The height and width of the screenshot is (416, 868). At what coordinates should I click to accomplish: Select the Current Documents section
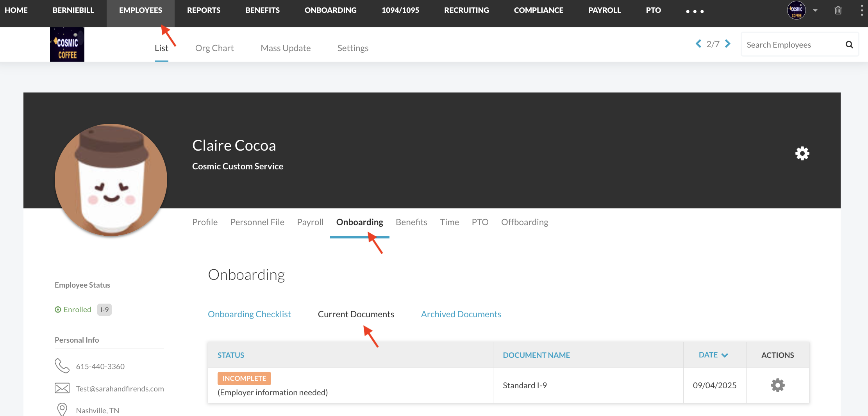[356, 314]
